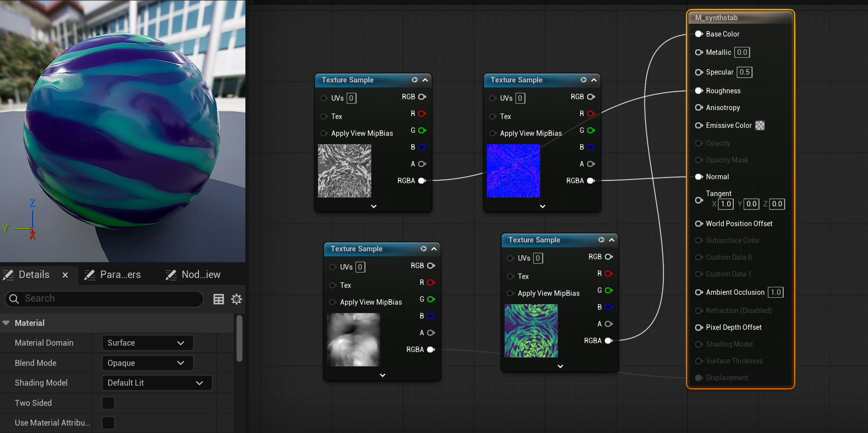Click the Ambient Occlusion value field

point(776,292)
